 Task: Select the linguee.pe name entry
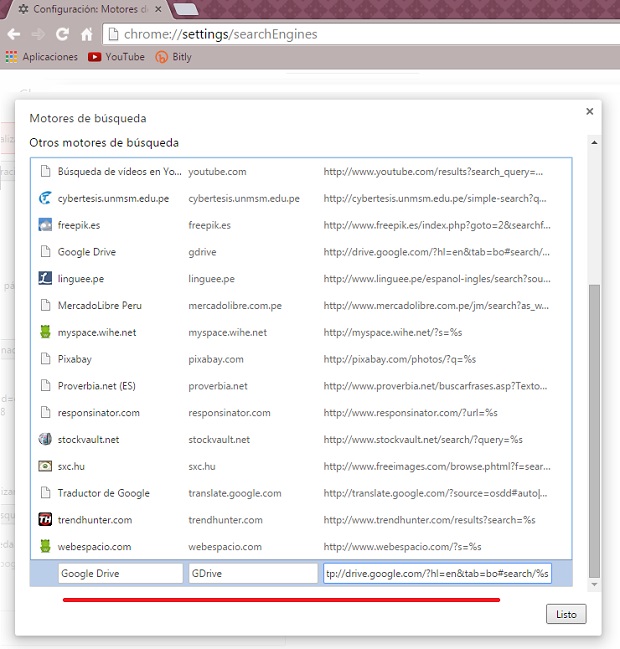click(81, 279)
